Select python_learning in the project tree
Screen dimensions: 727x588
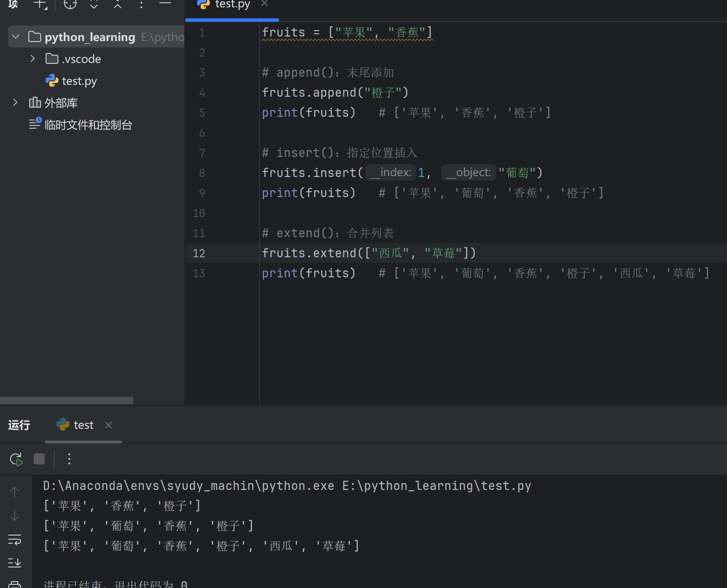90,37
